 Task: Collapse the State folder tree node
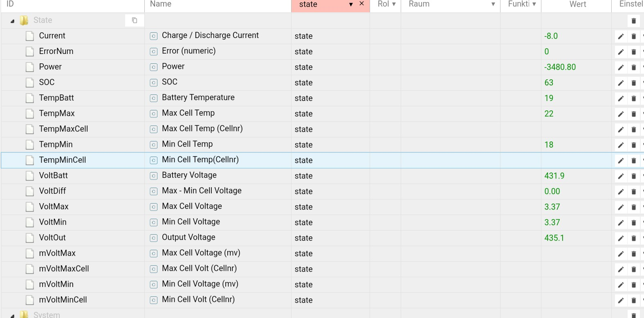tap(12, 21)
